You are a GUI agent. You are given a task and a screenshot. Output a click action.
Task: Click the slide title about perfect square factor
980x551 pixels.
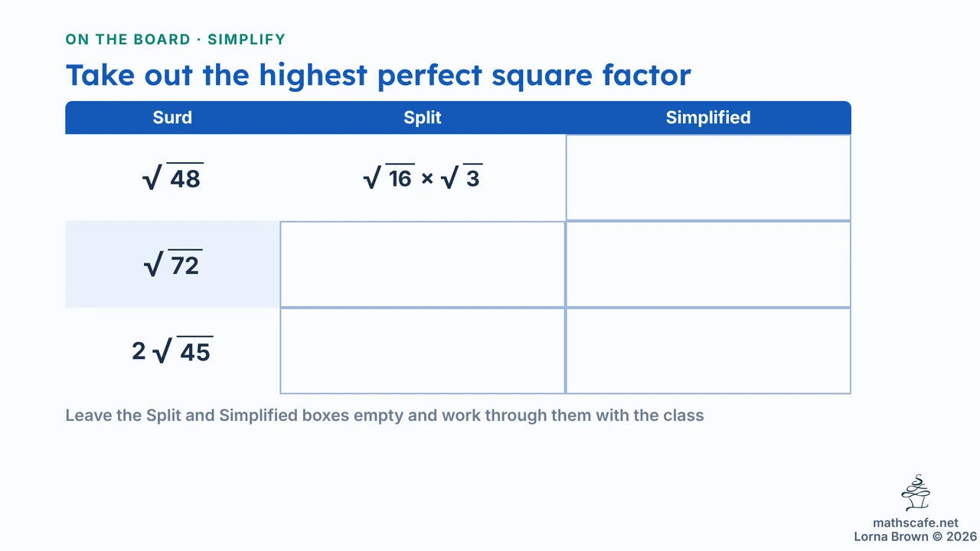coord(378,75)
